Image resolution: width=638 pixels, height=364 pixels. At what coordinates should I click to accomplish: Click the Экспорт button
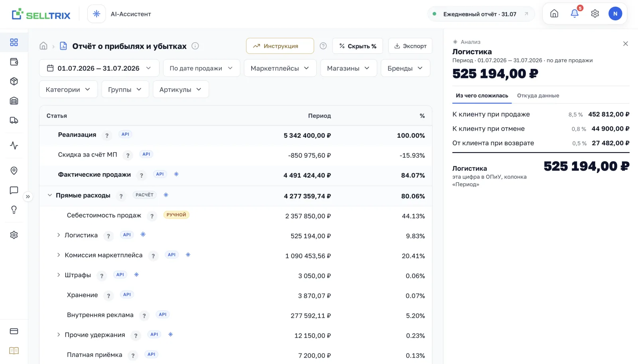tap(410, 46)
